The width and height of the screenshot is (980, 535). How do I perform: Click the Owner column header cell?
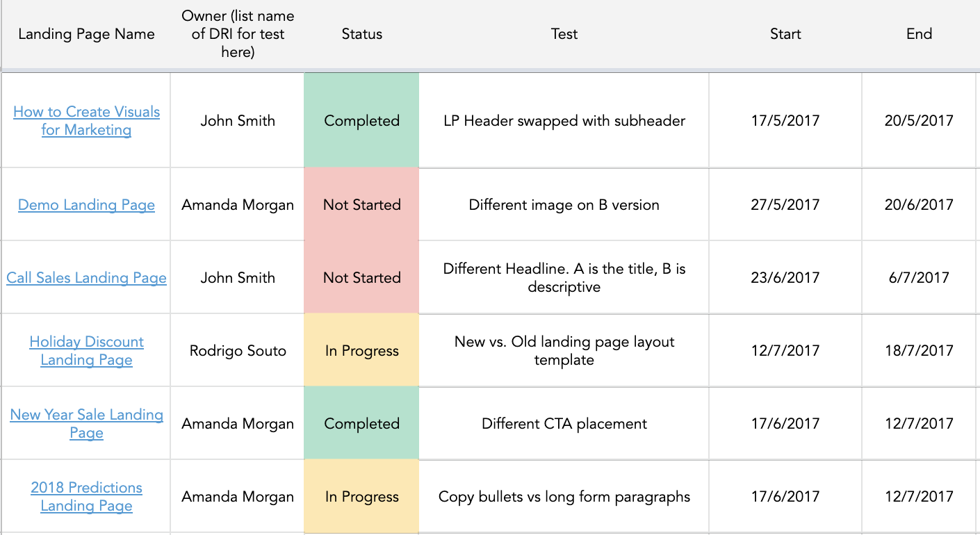pos(238,34)
